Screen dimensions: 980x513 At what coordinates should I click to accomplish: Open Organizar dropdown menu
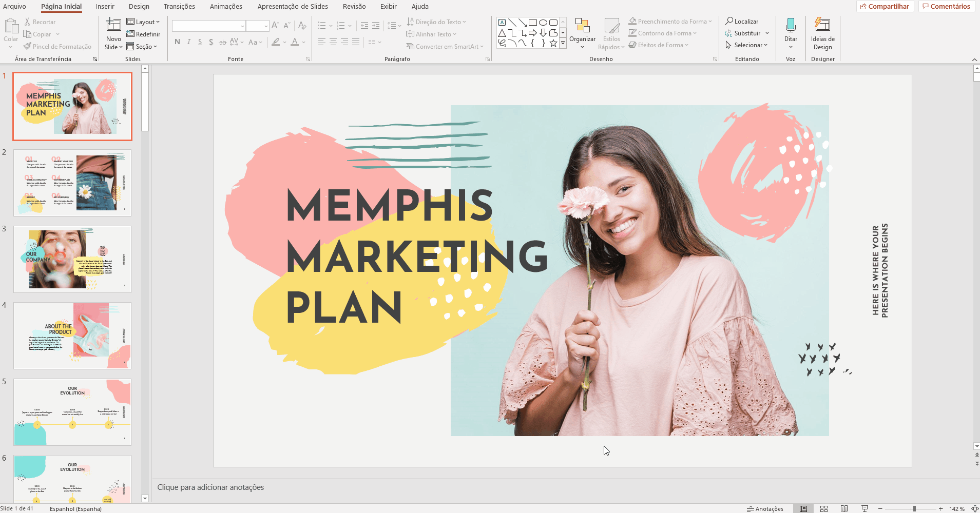point(582,34)
